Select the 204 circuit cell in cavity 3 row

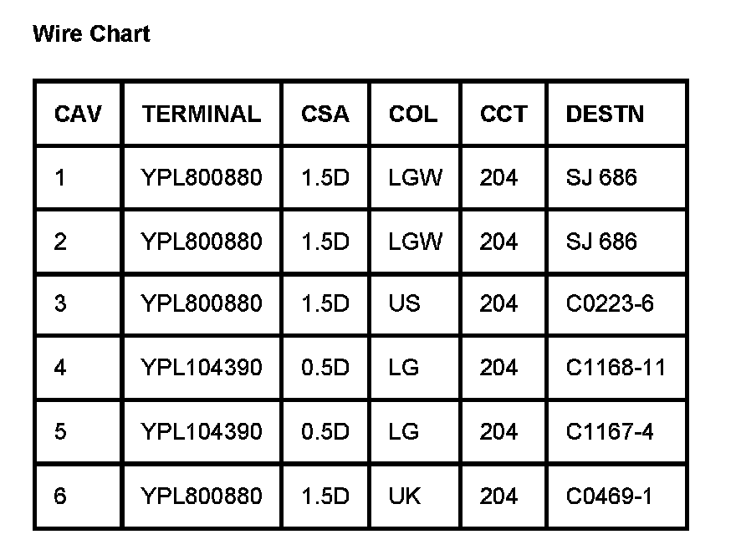[x=498, y=303]
